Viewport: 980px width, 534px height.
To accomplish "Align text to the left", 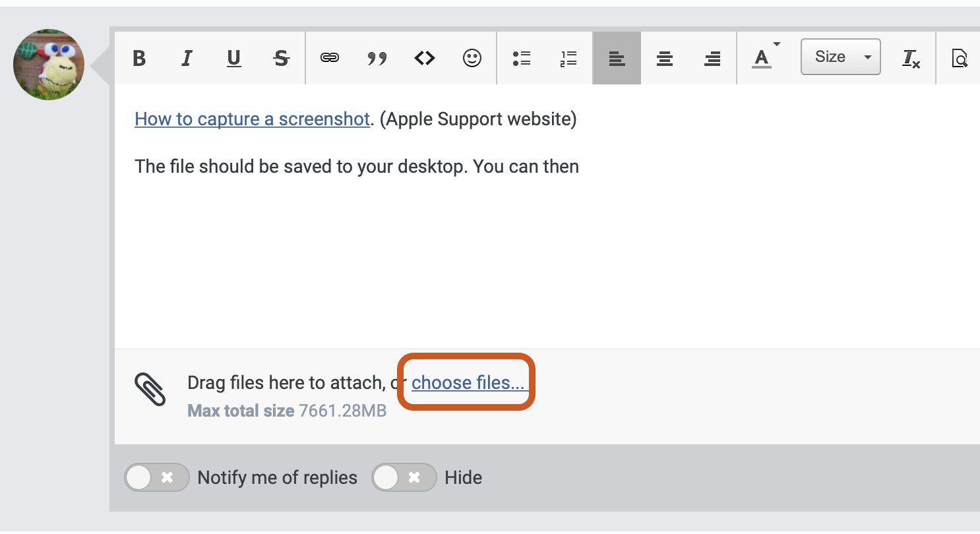I will (x=617, y=58).
